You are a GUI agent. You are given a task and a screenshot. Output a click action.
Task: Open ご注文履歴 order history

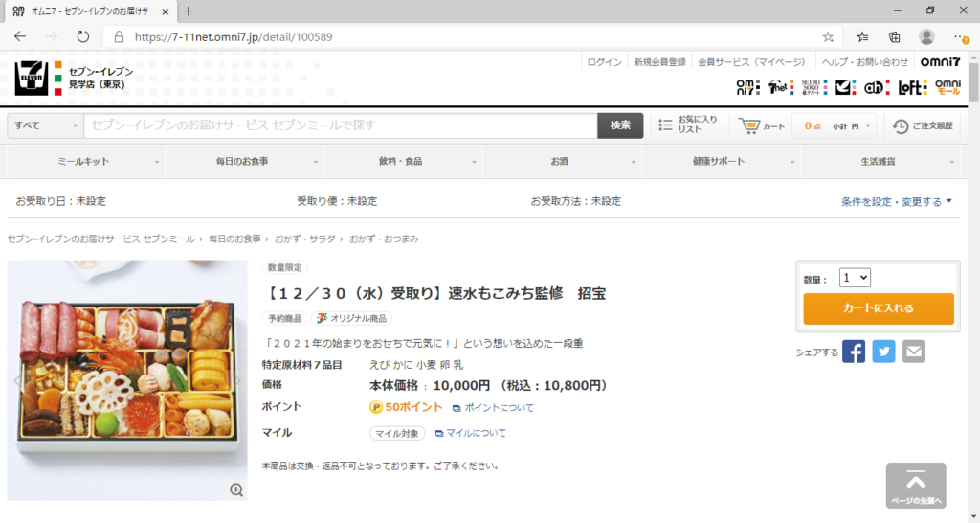tap(923, 125)
